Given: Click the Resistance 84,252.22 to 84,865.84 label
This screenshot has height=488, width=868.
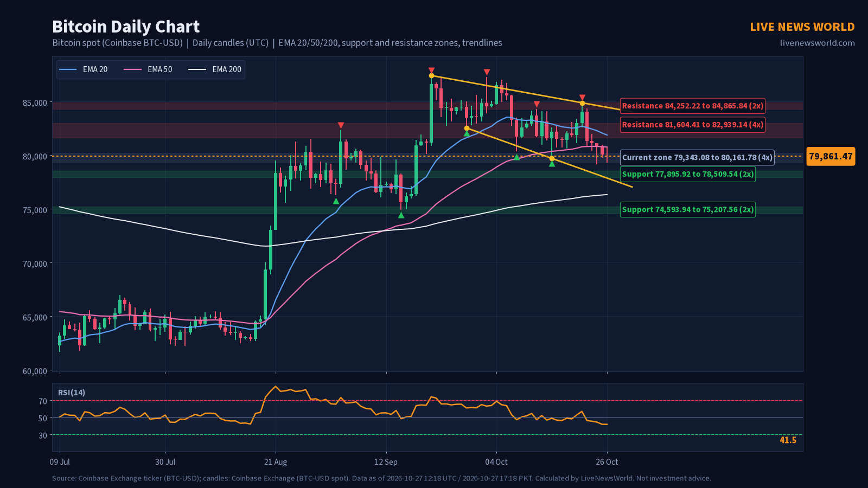Looking at the screenshot, I should tap(693, 106).
